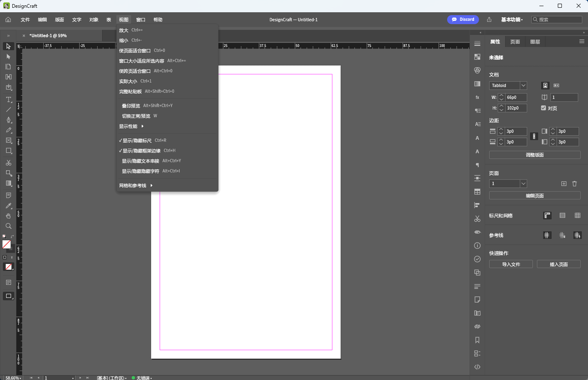Click the Home icon
Viewport: 588px width, 380px height.
[8, 20]
